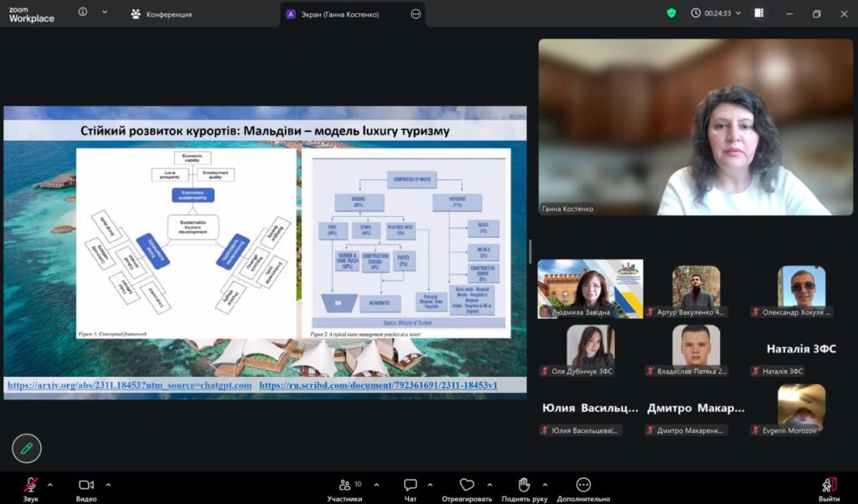The width and height of the screenshot is (858, 504).
Task: Open the arxiv.org link on slide
Action: coord(129,385)
